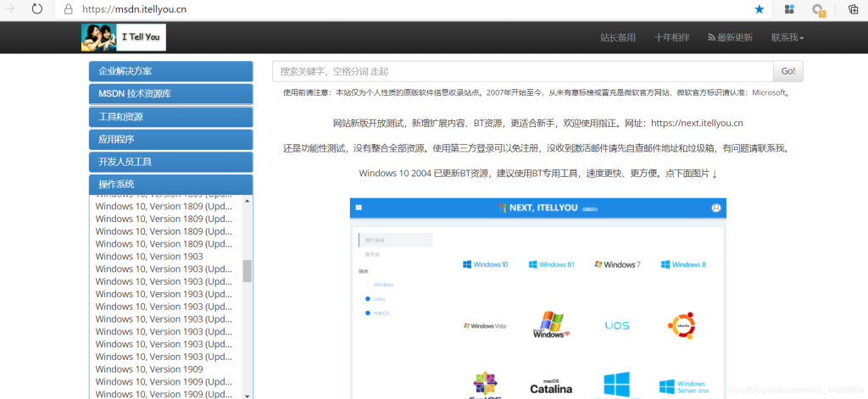Open the 联系我 dropdown menu

tap(787, 37)
